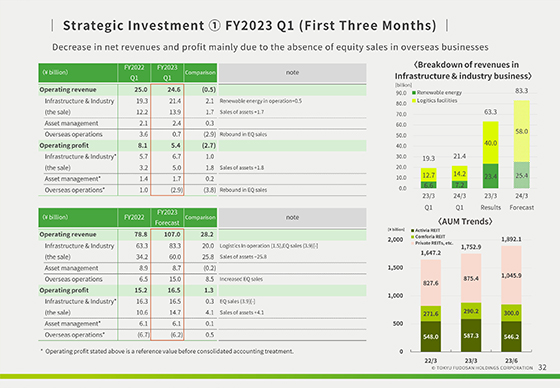The width and height of the screenshot is (560, 388).
Task: Click the 1,045.9 Private REITs bar segment
Action: (x=511, y=275)
